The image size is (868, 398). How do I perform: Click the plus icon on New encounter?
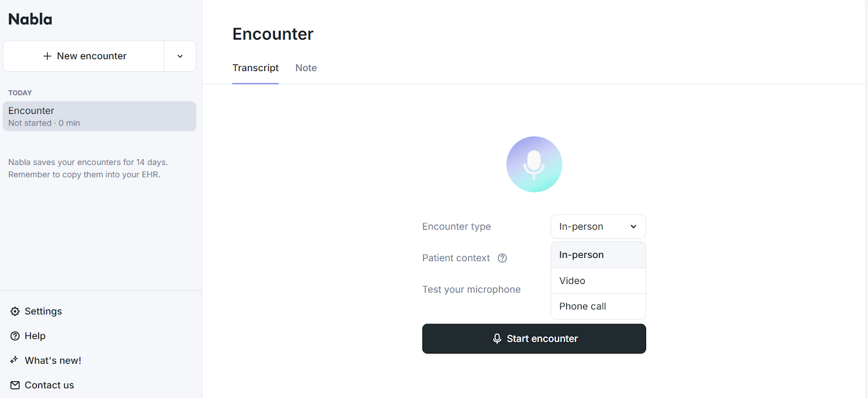(x=47, y=56)
